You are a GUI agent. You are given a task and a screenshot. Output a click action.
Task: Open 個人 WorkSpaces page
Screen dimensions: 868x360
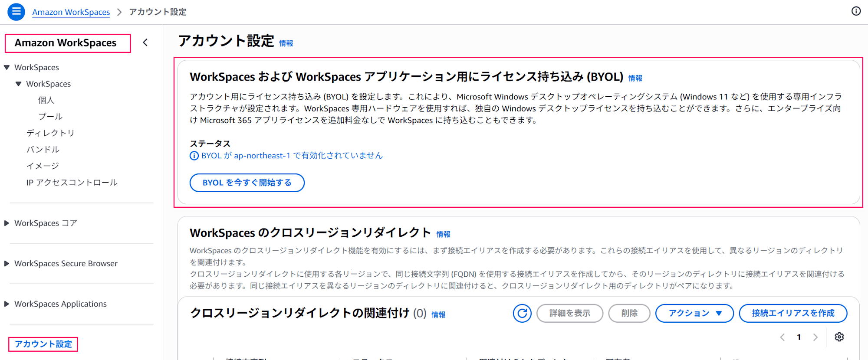(46, 100)
